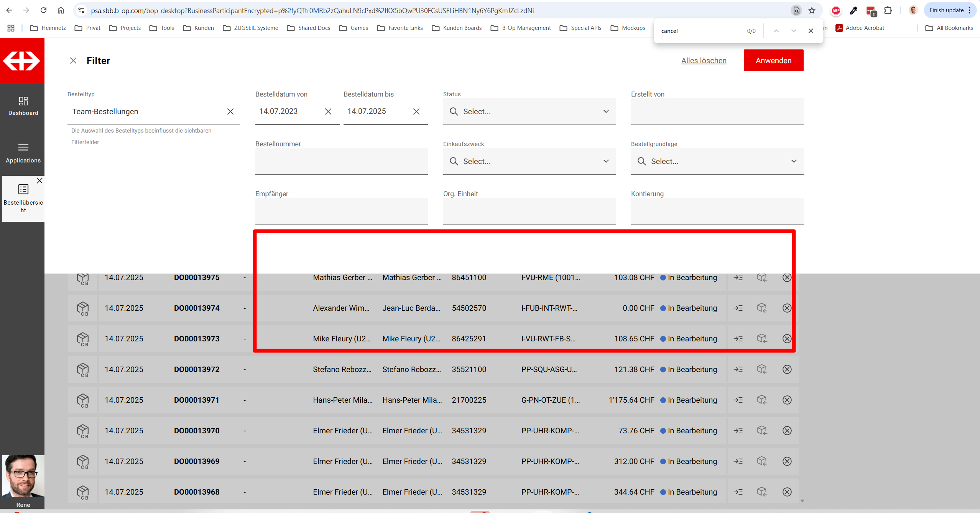The width and height of the screenshot is (980, 513).
Task: Click forward arrow icon for order DO00013971
Action: 738,400
